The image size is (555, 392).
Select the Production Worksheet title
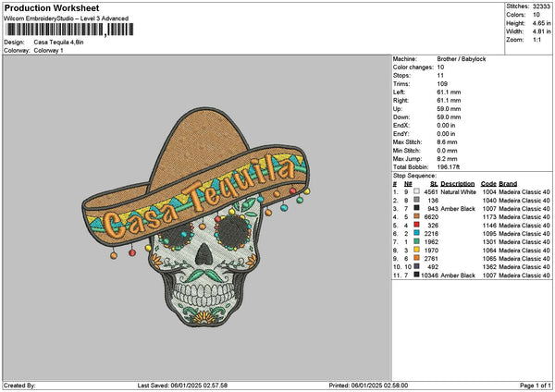[44, 7]
